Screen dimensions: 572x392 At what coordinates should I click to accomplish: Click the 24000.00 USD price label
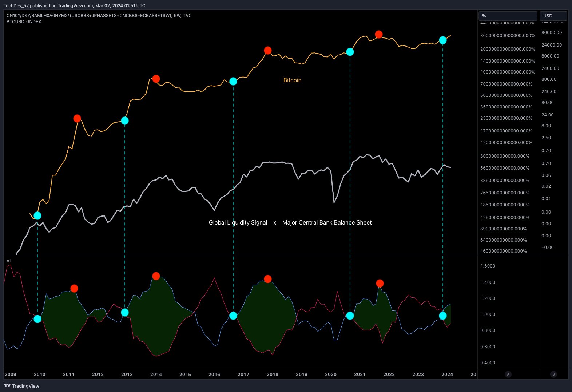click(x=552, y=45)
